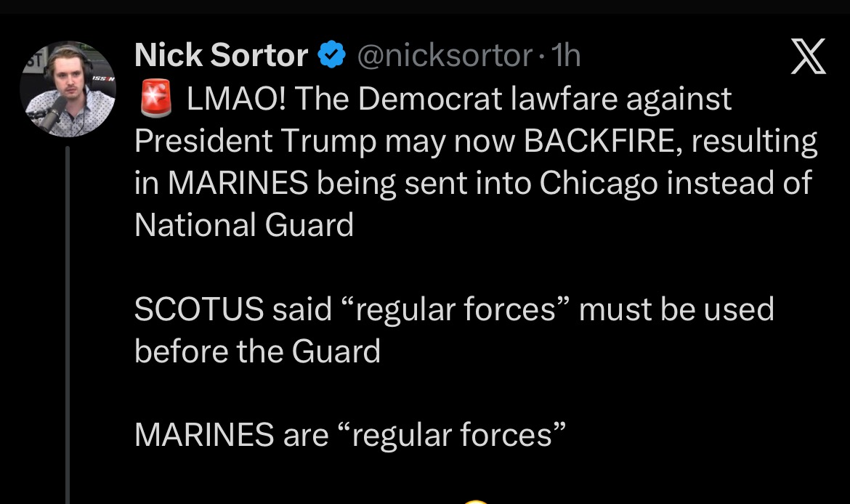Click the X logo icon
The height and width of the screenshot is (504, 850).
[x=807, y=57]
